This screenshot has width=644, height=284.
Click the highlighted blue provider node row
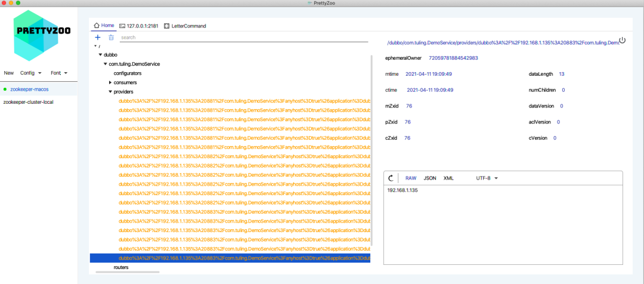tap(230, 258)
